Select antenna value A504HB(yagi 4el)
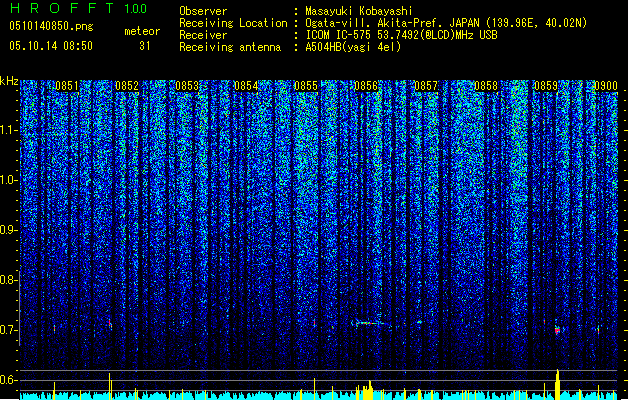This screenshot has width=629, height=400. 353,47
